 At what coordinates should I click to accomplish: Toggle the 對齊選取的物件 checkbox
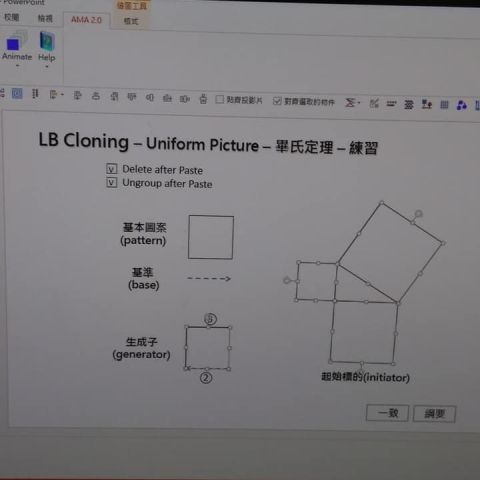point(277,101)
